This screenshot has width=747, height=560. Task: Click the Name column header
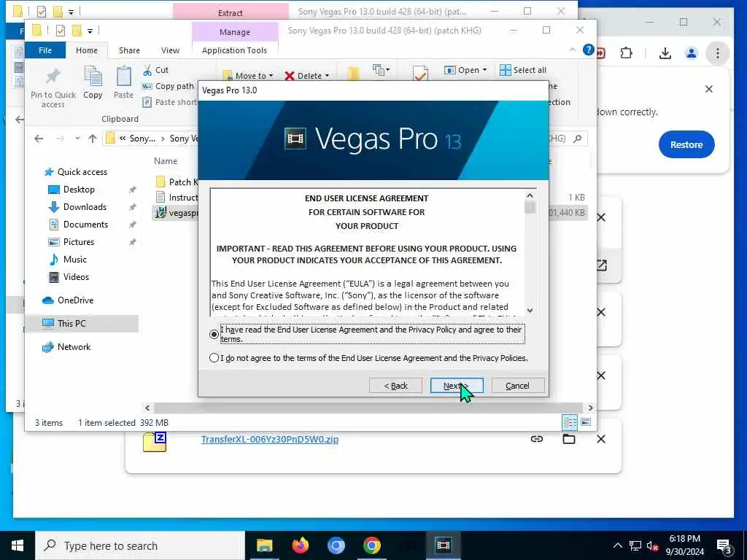pyautogui.click(x=166, y=161)
